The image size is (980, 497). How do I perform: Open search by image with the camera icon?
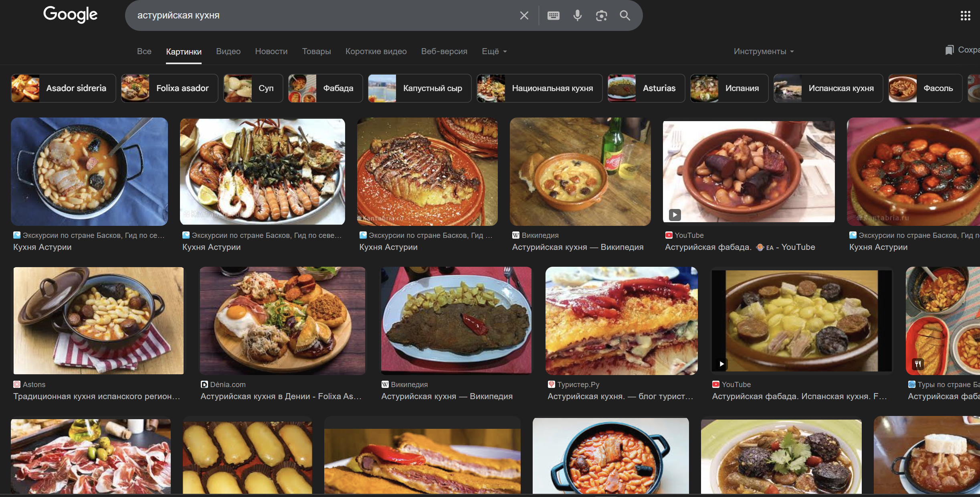pos(601,16)
